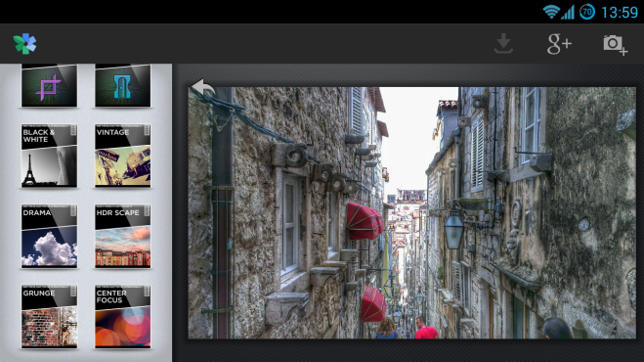Screen dimensions: 644x362
Task: Save the edited photo with download icon
Action: [503, 44]
